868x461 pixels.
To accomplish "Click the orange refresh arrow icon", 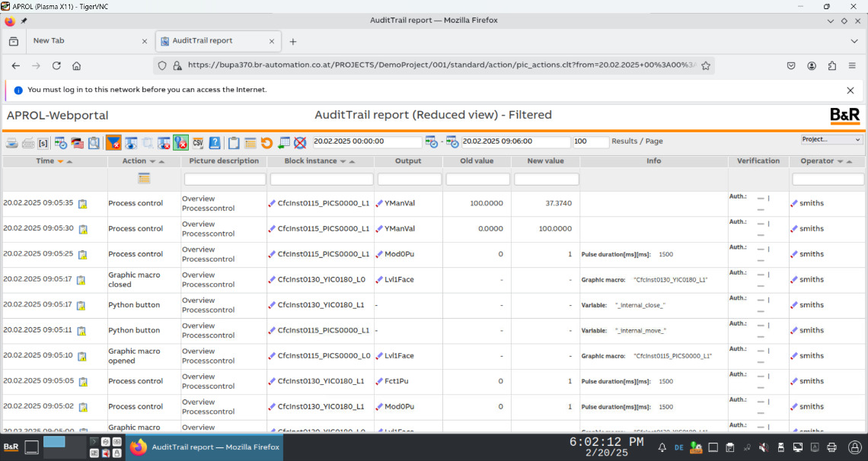I will coord(266,142).
